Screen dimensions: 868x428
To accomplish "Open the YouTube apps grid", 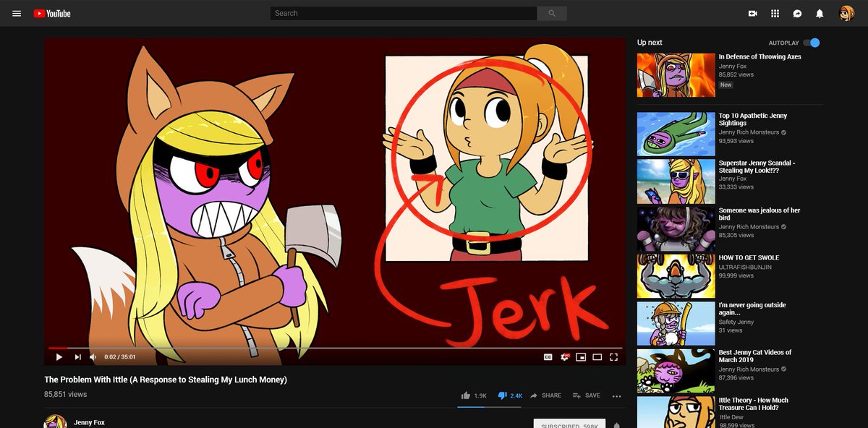I will (x=775, y=13).
